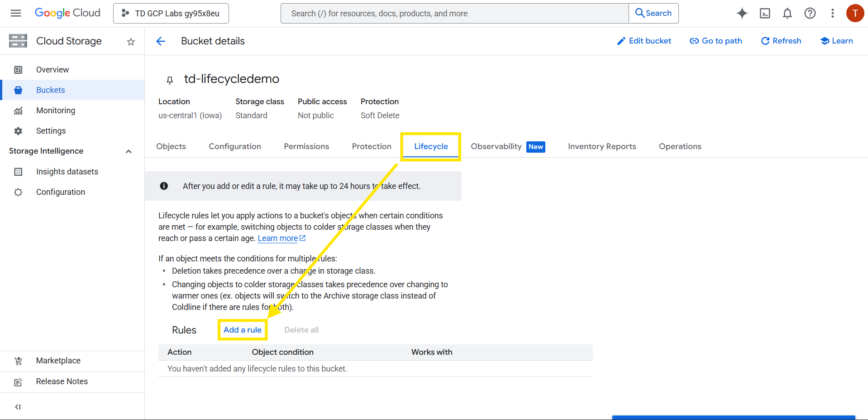The height and width of the screenshot is (420, 868).
Task: Activate Cloud Shell terminal icon
Action: (x=764, y=13)
